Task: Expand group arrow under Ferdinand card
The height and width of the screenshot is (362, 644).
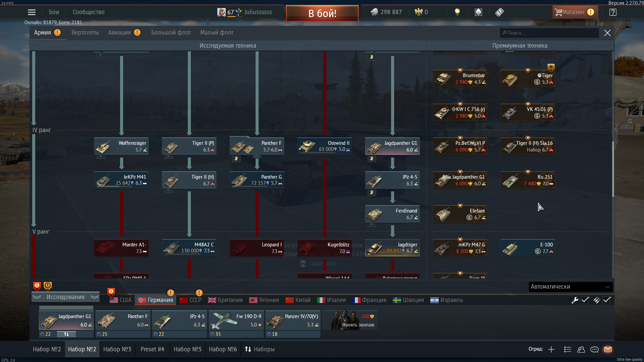Action: [372, 224]
